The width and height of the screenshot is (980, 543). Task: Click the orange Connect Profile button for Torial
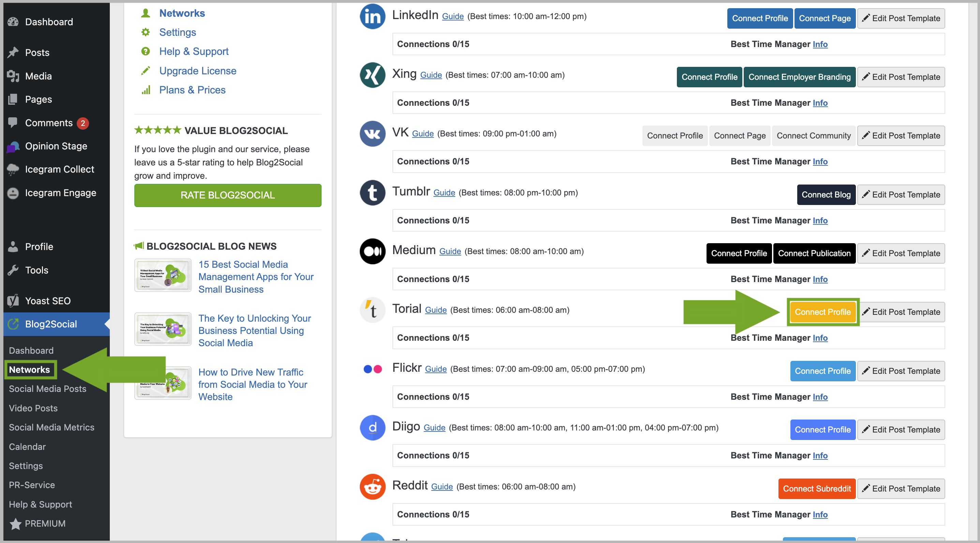pyautogui.click(x=822, y=312)
